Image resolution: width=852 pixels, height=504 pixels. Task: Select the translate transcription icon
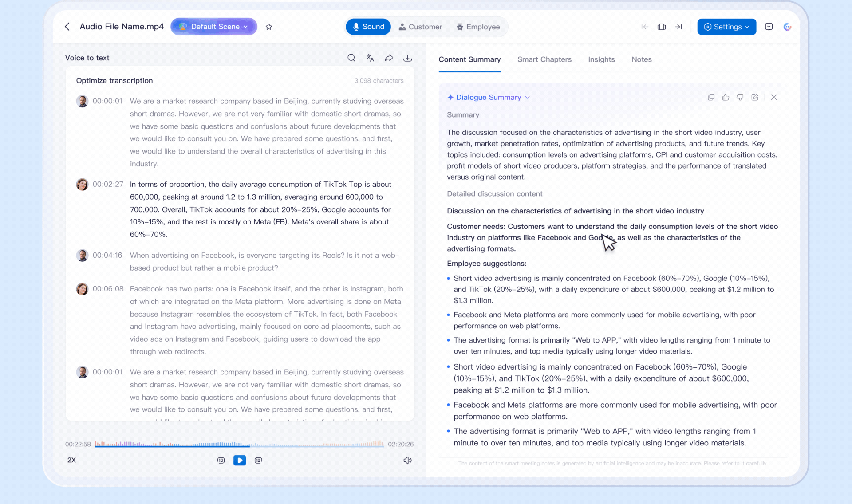(370, 58)
